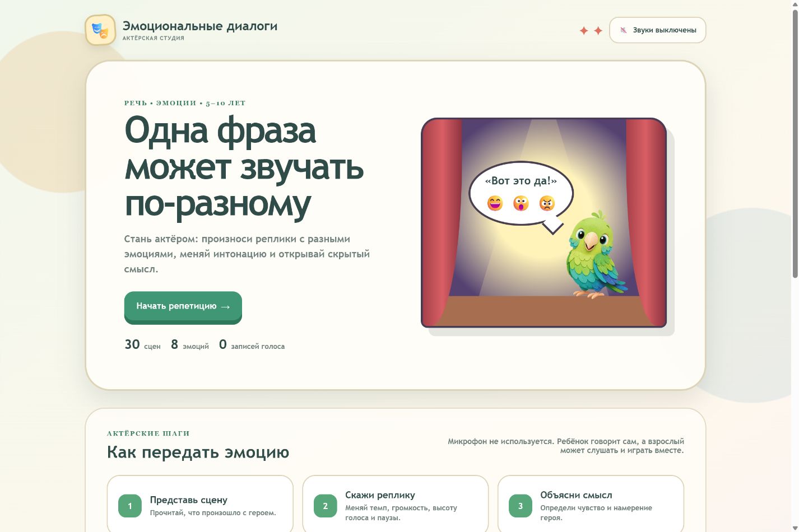
Task: Click the 'Скажи реплику' step card title
Action: pyautogui.click(x=380, y=495)
